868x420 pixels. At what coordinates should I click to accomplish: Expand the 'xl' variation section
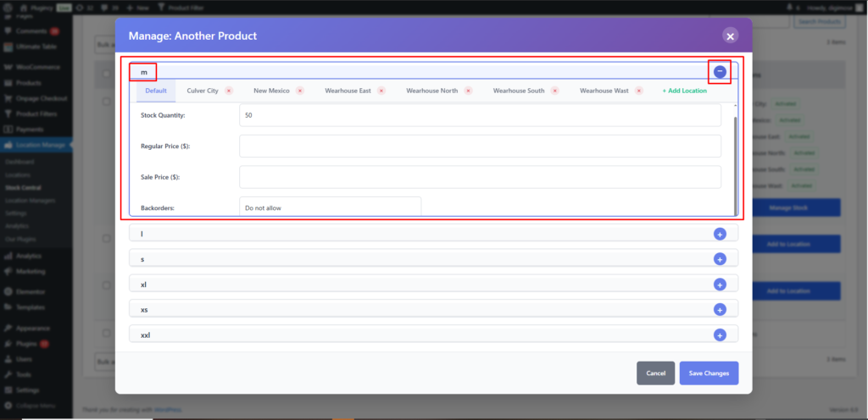(720, 285)
